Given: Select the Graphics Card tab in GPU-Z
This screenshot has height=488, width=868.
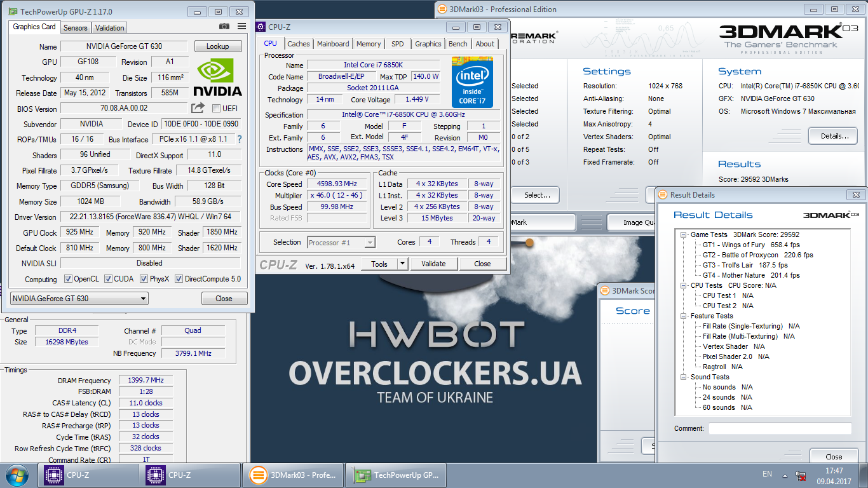Looking at the screenshot, I should tap(34, 27).
